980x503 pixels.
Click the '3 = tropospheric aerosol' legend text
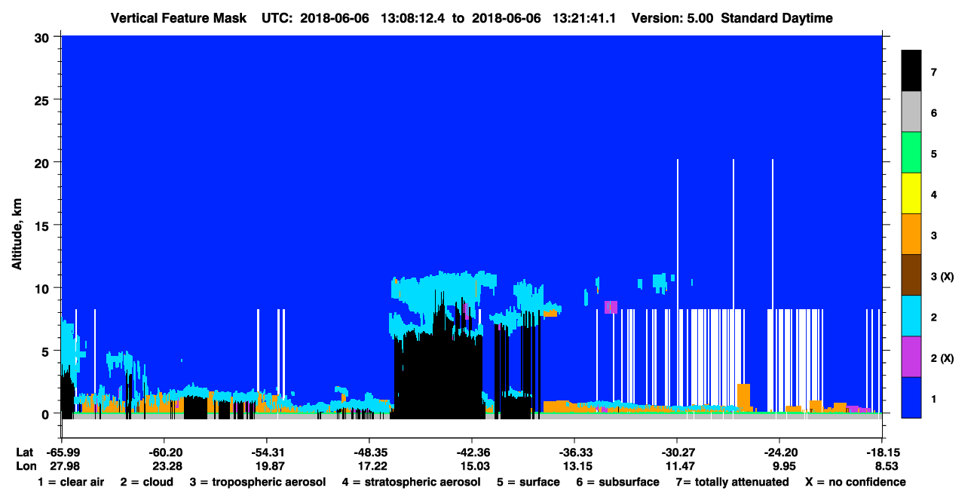pos(258,483)
